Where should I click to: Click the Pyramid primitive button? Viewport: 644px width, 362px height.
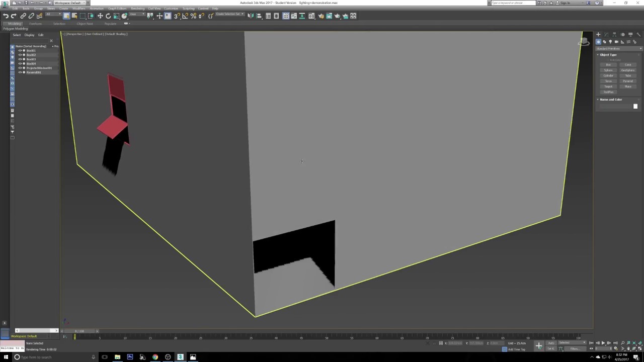[628, 81]
